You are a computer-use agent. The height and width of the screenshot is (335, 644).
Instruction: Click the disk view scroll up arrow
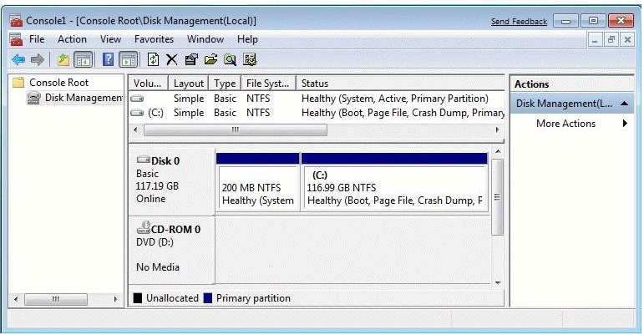click(x=498, y=151)
